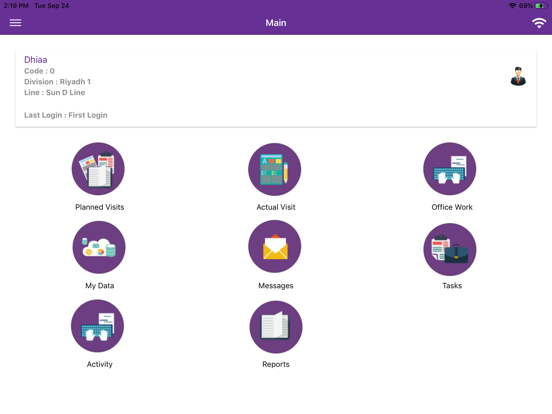The image size is (552, 414).
Task: Click the Last Login : First Login text
Action: coord(66,115)
